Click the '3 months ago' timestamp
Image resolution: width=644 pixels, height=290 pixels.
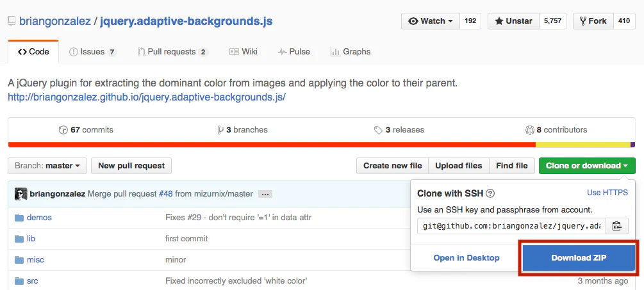coord(602,281)
